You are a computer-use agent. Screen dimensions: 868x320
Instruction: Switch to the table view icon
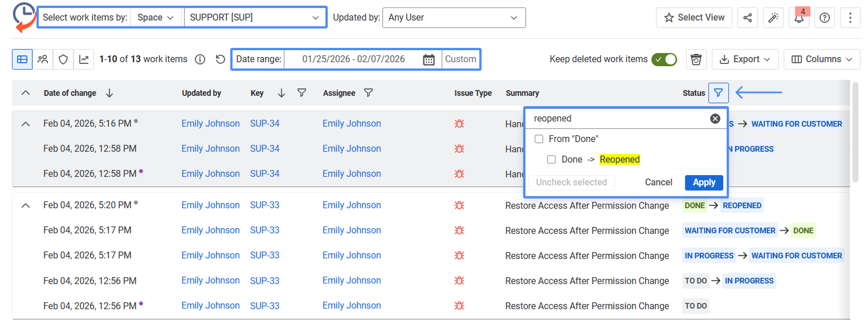click(22, 59)
